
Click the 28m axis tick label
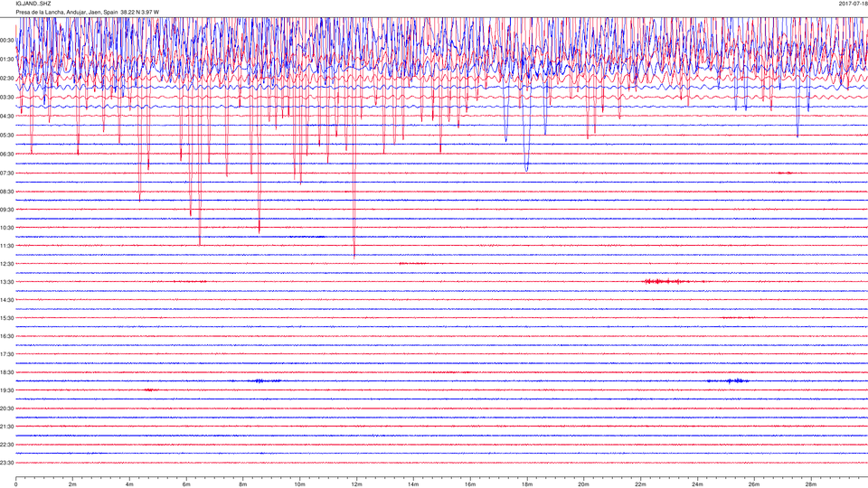pos(810,484)
